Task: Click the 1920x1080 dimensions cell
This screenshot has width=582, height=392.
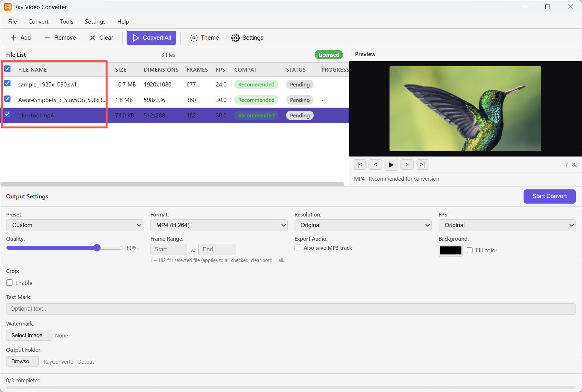Action: point(158,85)
